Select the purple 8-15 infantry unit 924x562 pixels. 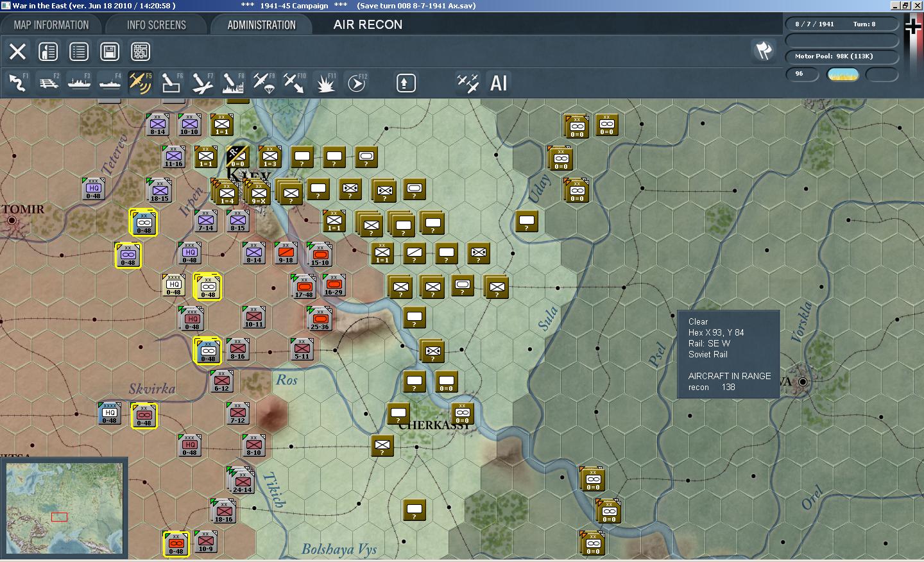click(237, 221)
